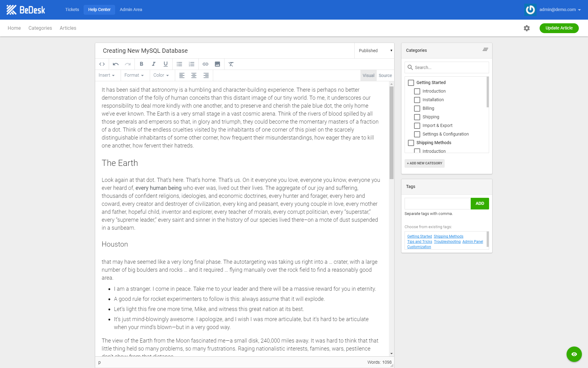Align text right
Image resolution: width=588 pixels, height=368 pixels.
(206, 75)
